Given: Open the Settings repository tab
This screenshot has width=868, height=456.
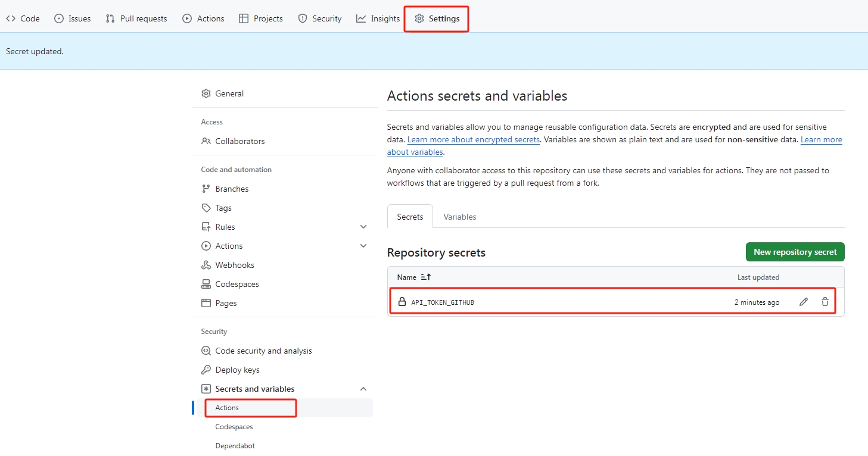Looking at the screenshot, I should tap(437, 18).
